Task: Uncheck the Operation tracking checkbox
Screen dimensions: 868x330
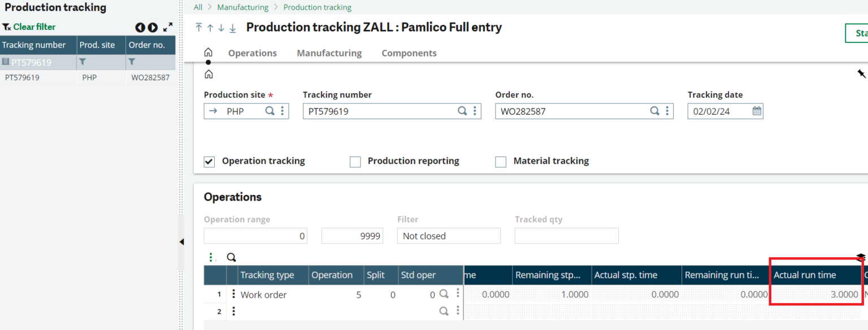Action: [209, 161]
